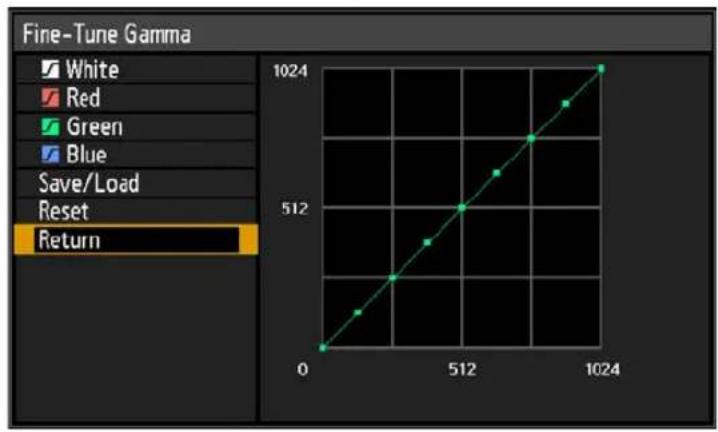This screenshot has width=718, height=432.
Task: Open the White menu entry
Action: tap(136, 70)
